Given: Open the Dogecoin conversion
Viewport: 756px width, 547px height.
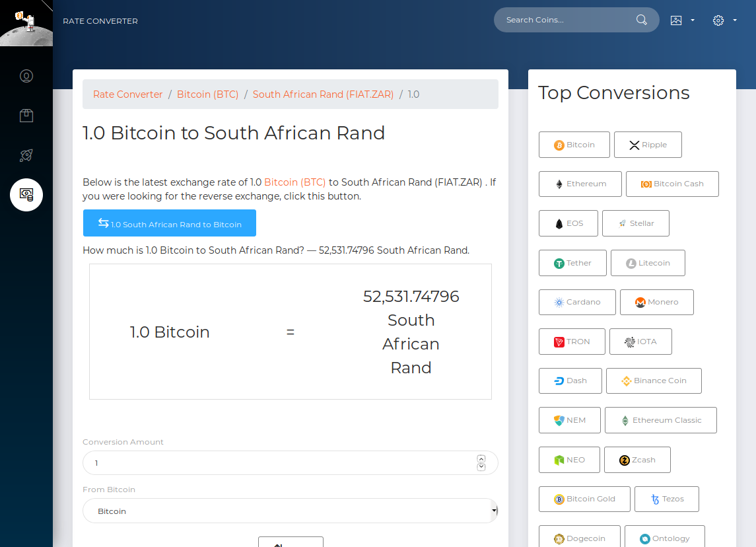Looking at the screenshot, I should coord(580,538).
